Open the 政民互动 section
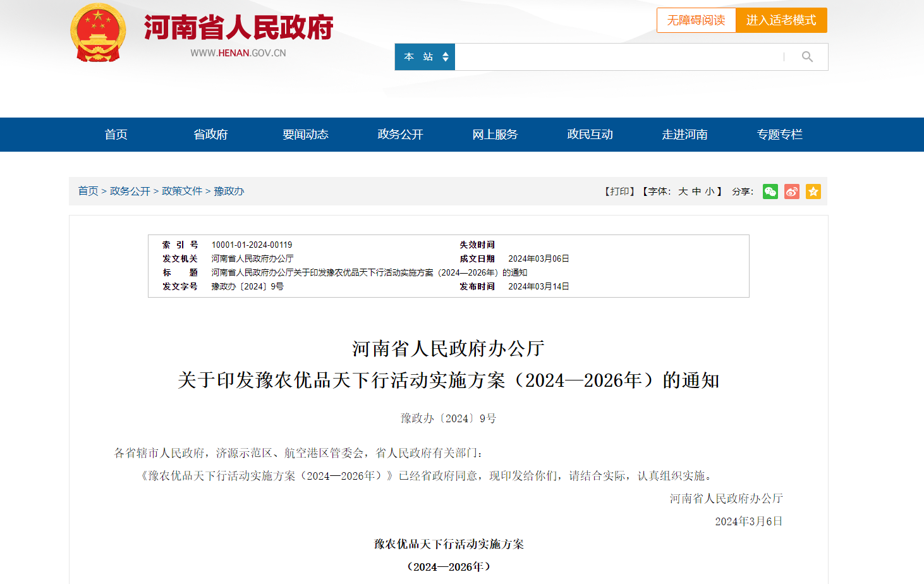Image resolution: width=924 pixels, height=584 pixels. (x=590, y=134)
